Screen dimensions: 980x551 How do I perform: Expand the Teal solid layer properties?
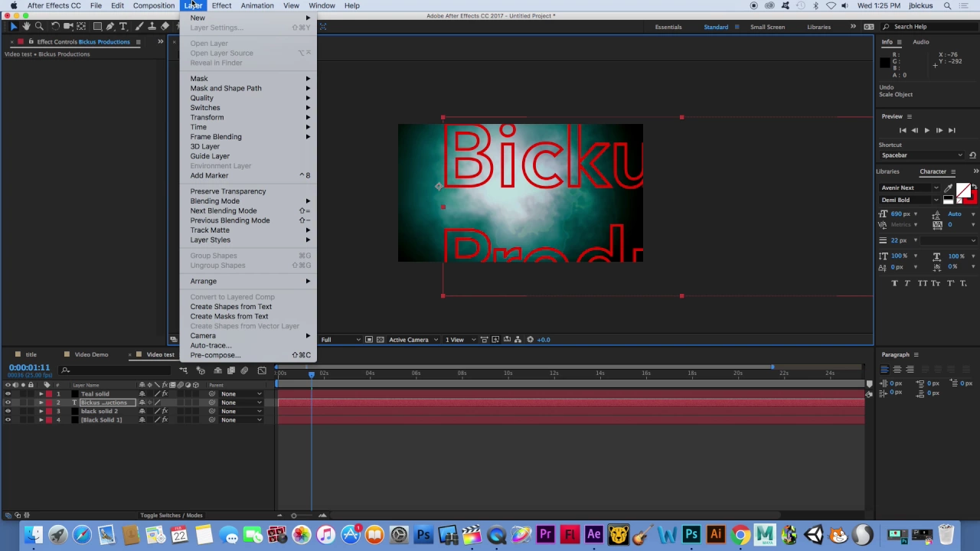coord(41,394)
